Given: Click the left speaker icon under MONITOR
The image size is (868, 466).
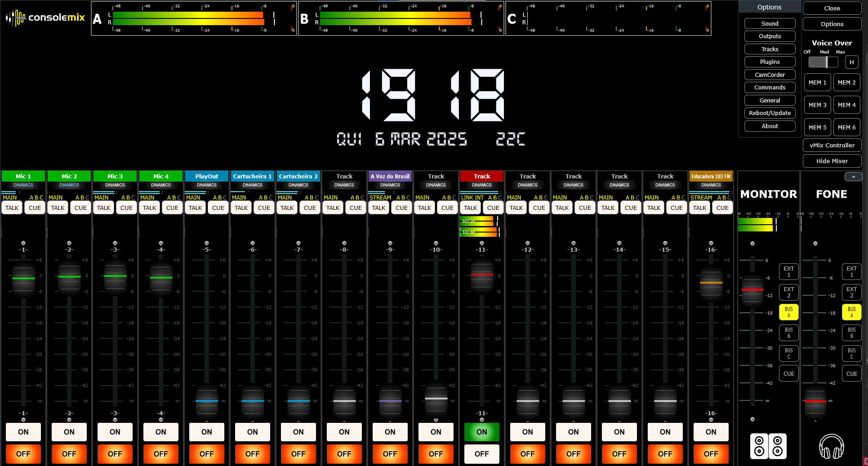Looking at the screenshot, I should [760, 446].
